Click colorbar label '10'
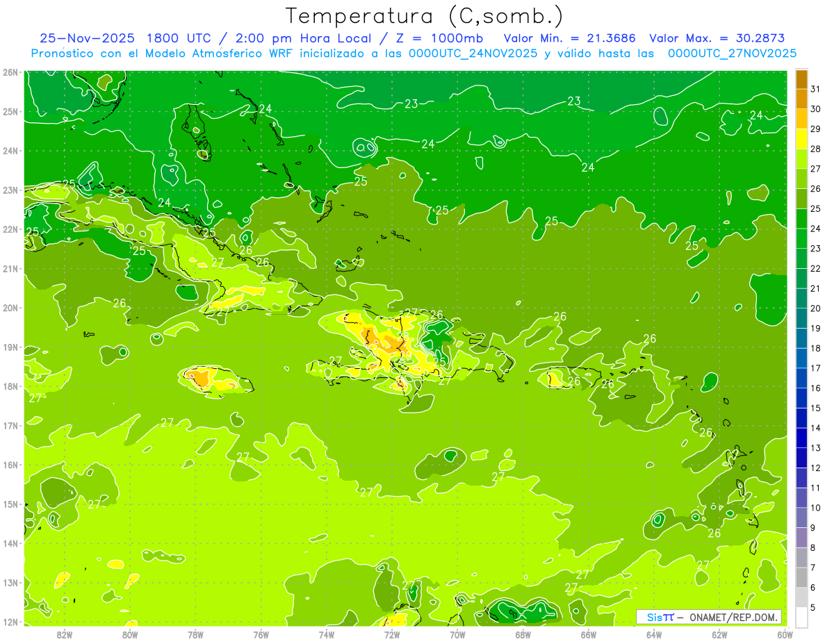Viewport: 834px width, 644px height. 815,507
